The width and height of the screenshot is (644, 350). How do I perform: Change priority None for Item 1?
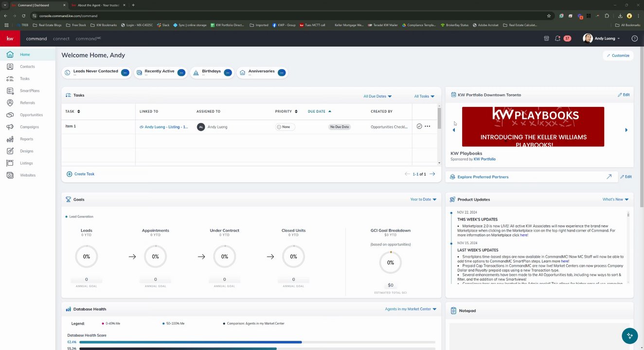coord(285,127)
